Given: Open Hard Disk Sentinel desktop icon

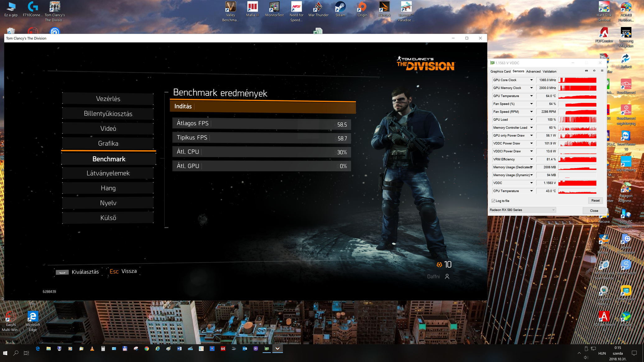Looking at the screenshot, I should click(x=604, y=11).
